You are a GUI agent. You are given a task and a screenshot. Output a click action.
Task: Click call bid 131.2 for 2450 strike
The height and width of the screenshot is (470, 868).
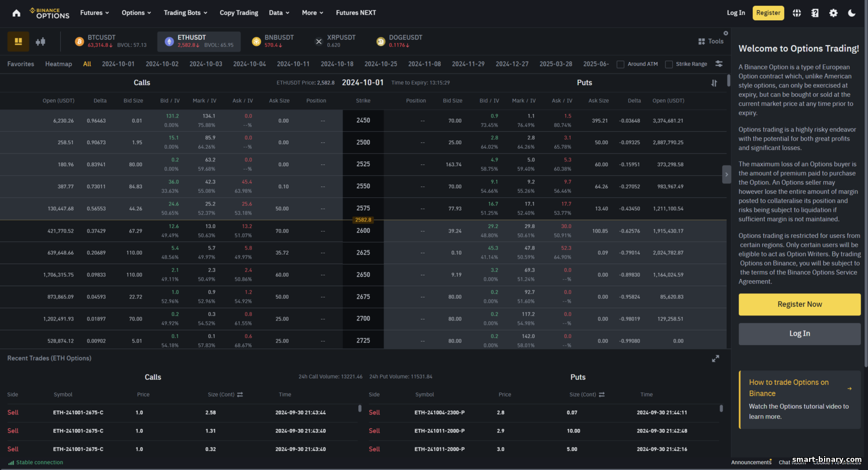point(172,116)
